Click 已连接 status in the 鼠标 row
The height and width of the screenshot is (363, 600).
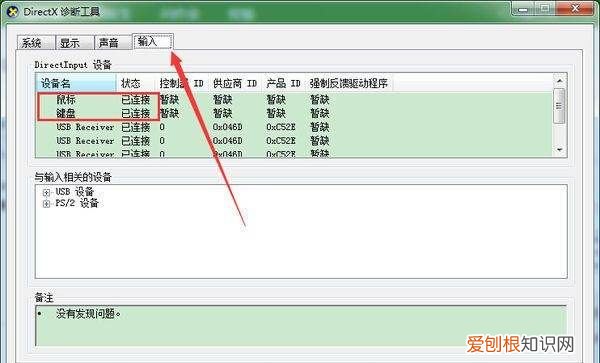coord(135,99)
